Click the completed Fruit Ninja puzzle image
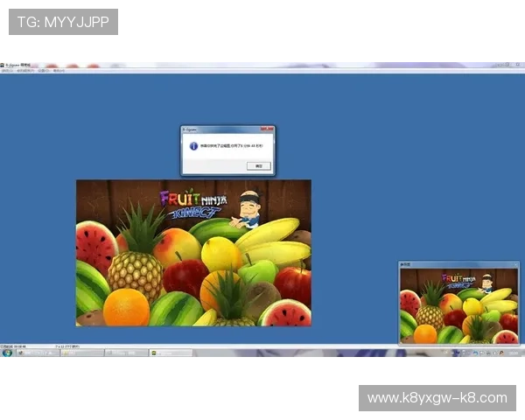Image resolution: width=525 pixels, height=420 pixels. tap(192, 262)
